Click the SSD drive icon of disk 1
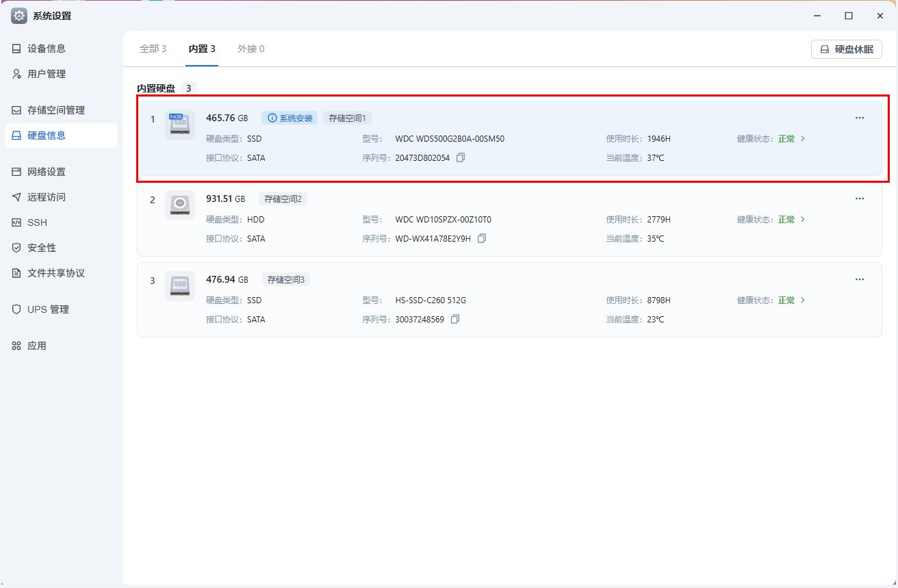 click(x=180, y=125)
